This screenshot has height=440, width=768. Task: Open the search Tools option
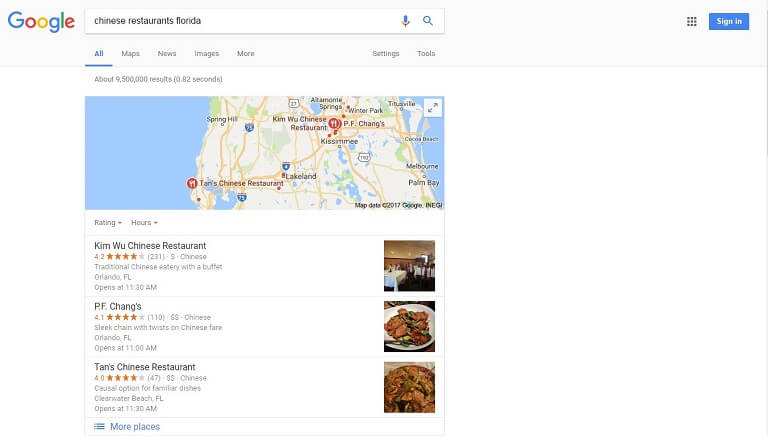pyautogui.click(x=426, y=53)
